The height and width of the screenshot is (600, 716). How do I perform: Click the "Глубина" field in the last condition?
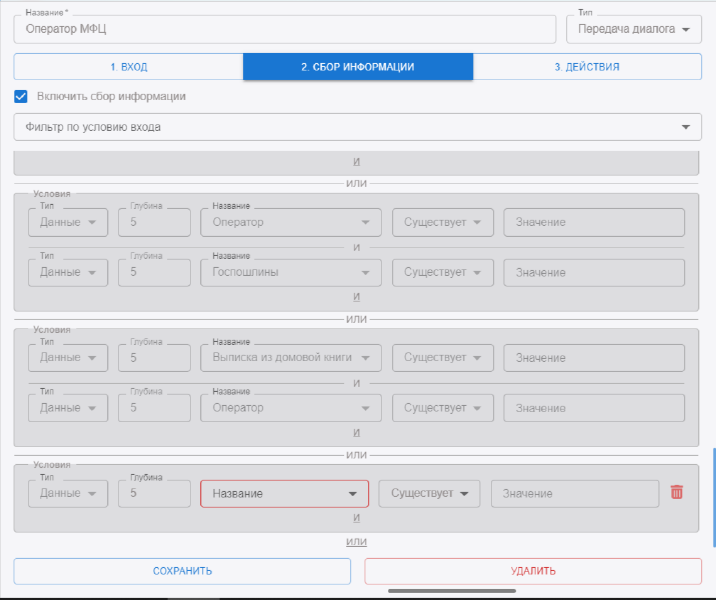pos(154,494)
